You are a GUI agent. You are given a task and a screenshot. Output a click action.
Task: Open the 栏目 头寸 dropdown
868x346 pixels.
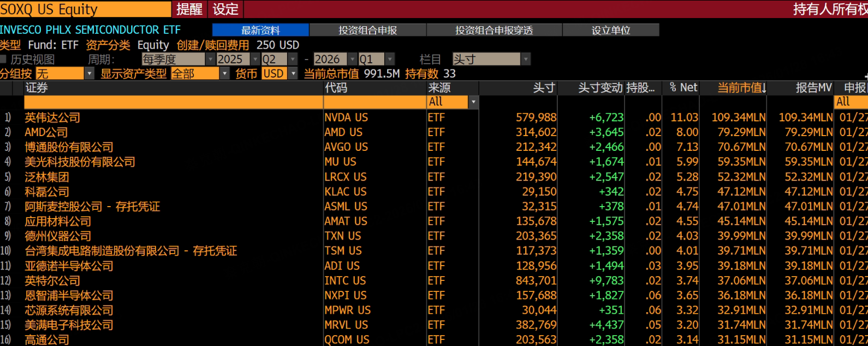pos(526,59)
